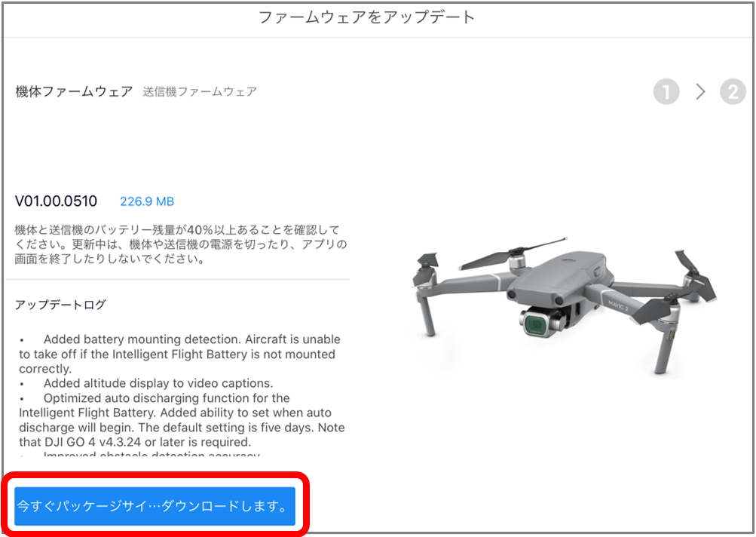Click the step 1 circle indicator
Viewport: 756px width, 537px height.
tap(666, 92)
